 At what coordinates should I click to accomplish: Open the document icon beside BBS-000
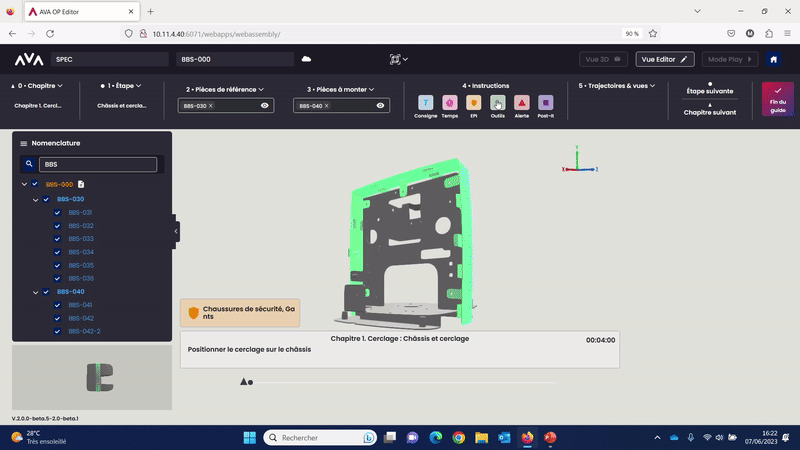[81, 184]
